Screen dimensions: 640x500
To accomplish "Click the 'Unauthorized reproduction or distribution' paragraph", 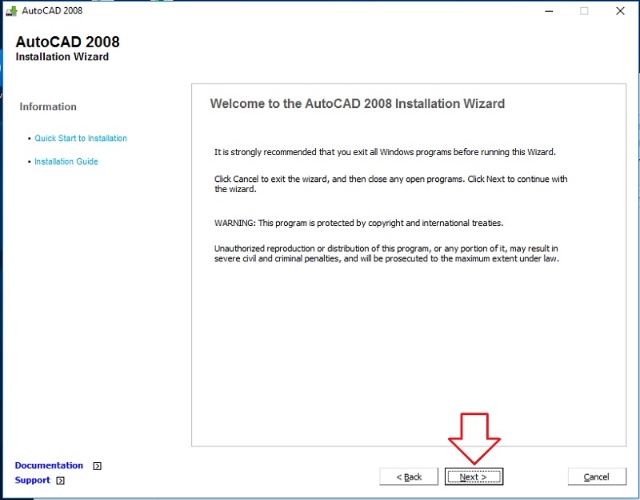I will point(387,253).
